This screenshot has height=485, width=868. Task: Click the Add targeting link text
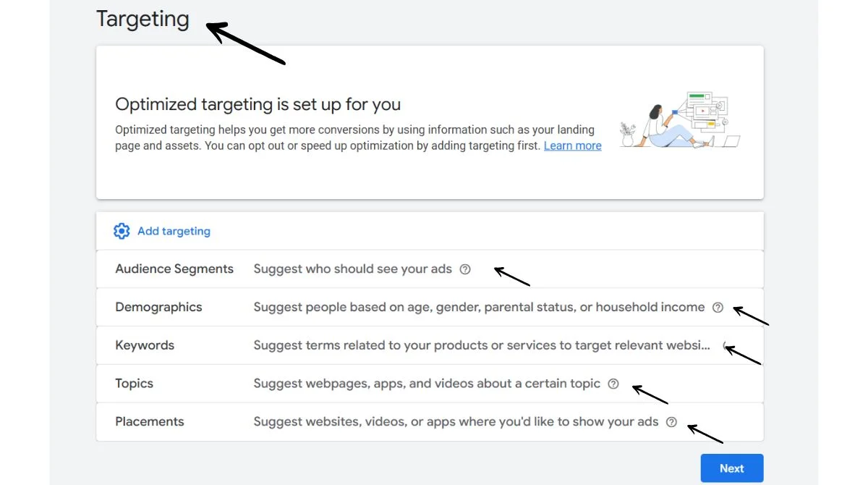click(x=174, y=231)
